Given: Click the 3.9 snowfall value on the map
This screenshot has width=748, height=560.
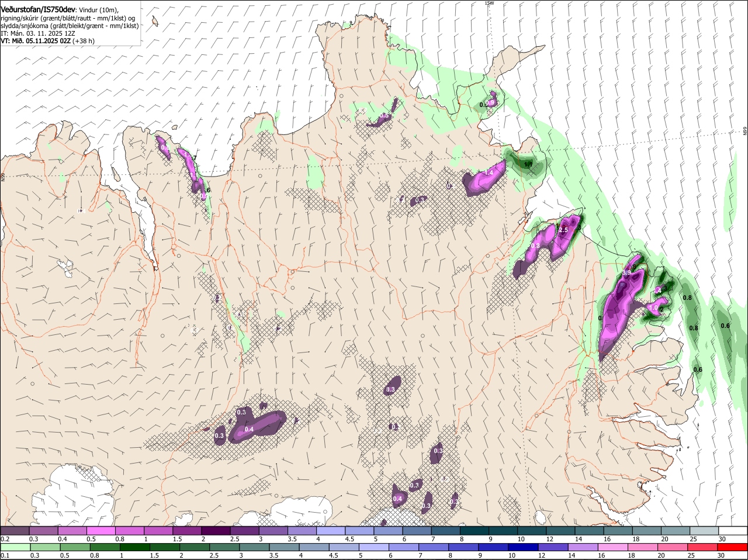Looking at the screenshot, I should (x=626, y=273).
